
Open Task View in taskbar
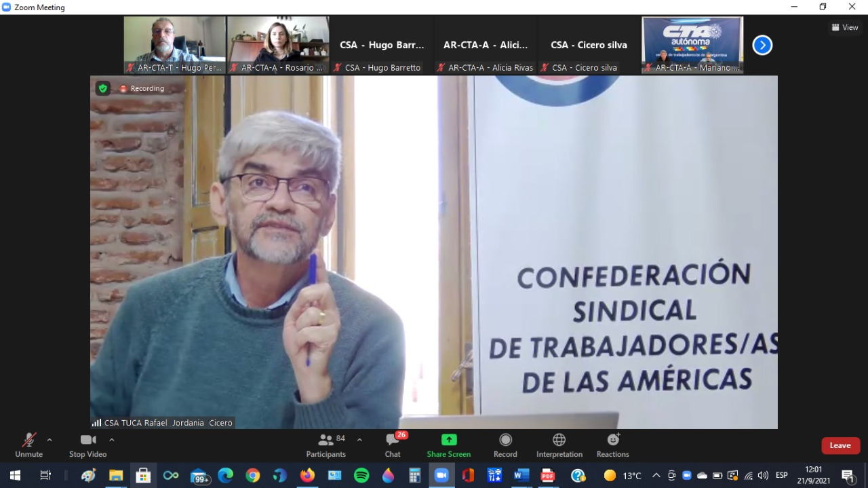coord(45,475)
